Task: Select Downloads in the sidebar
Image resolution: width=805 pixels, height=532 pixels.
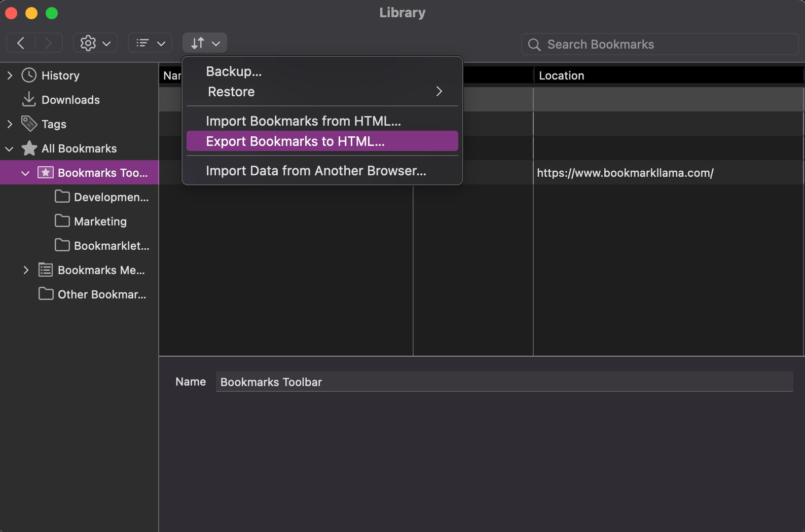Action: [x=70, y=100]
